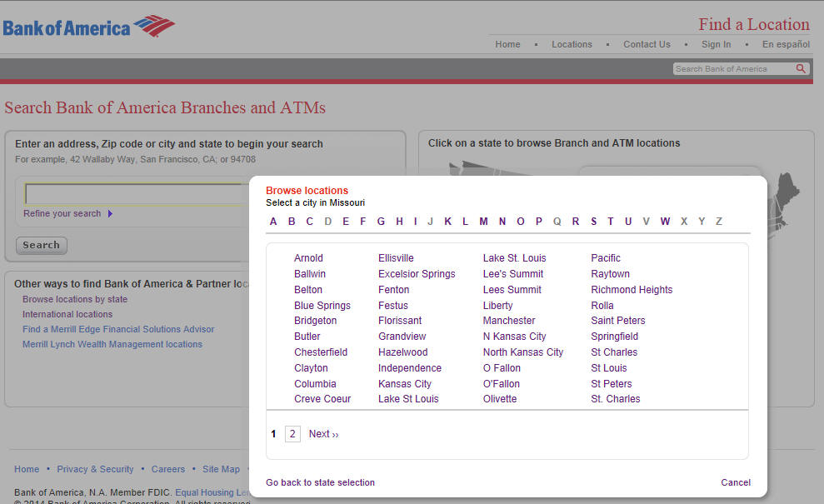Click Maine region on US map
The height and width of the screenshot is (504, 824).
tap(787, 190)
